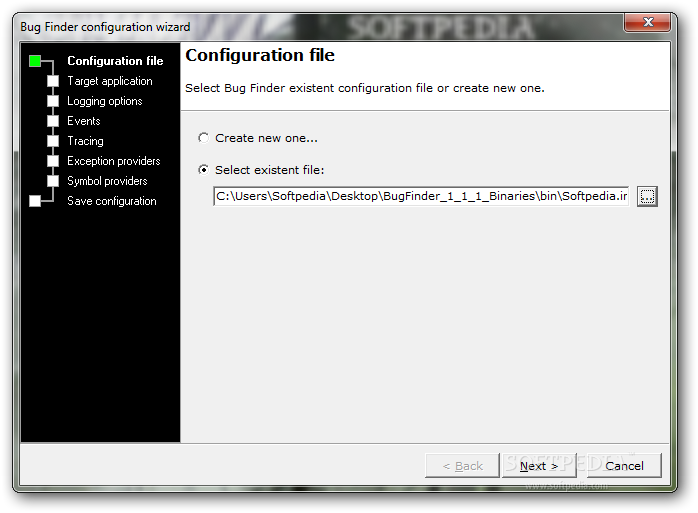The height and width of the screenshot is (513, 698).
Task: Go to the Logging options step
Action: 105,101
